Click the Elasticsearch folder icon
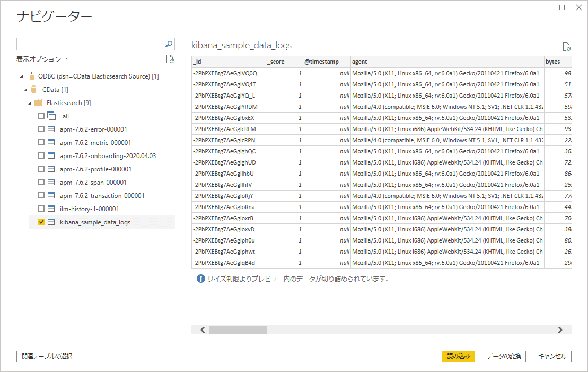This screenshot has height=372, width=588. pyautogui.click(x=38, y=103)
